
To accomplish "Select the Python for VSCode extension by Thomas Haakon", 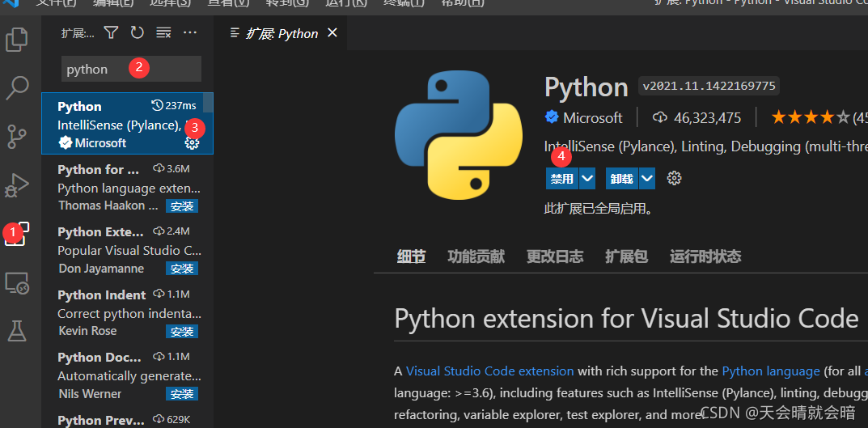I will pos(127,187).
